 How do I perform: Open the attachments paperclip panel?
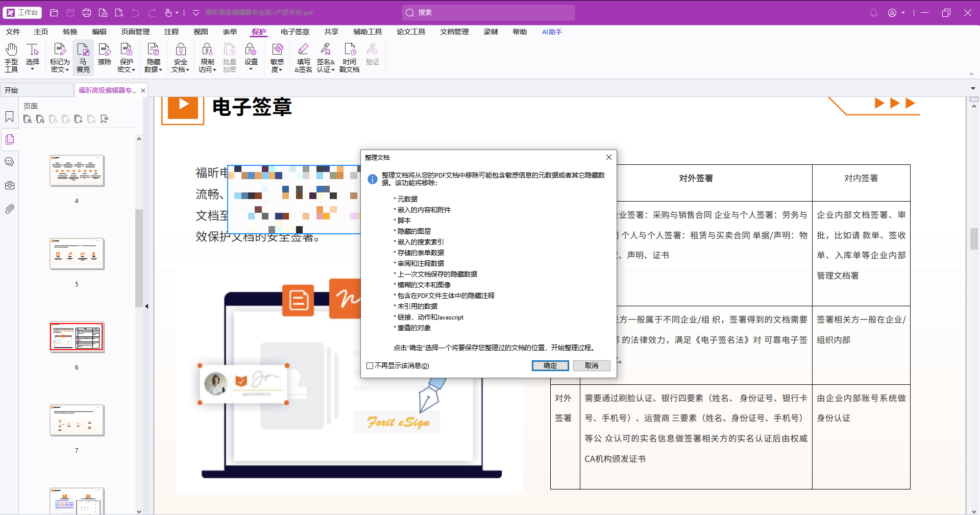tap(10, 209)
